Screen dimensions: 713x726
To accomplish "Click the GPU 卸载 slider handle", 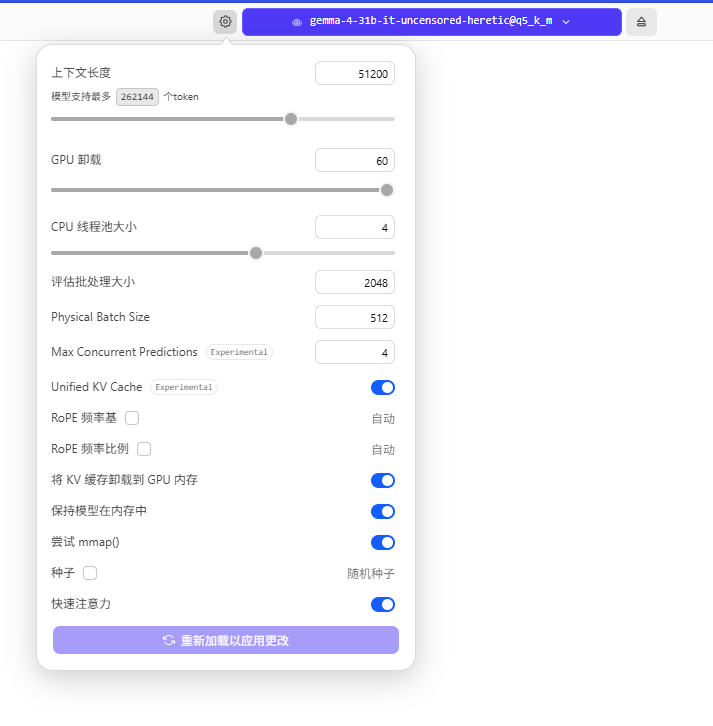I will pos(387,190).
